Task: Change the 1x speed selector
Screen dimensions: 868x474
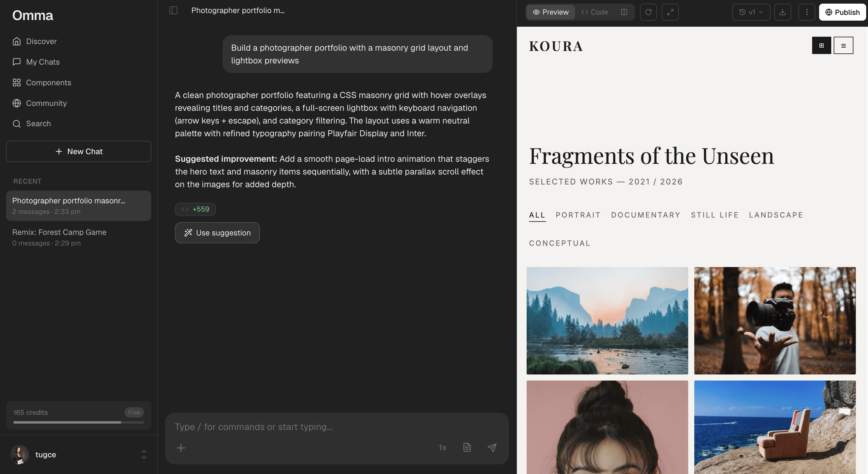Action: pos(442,447)
